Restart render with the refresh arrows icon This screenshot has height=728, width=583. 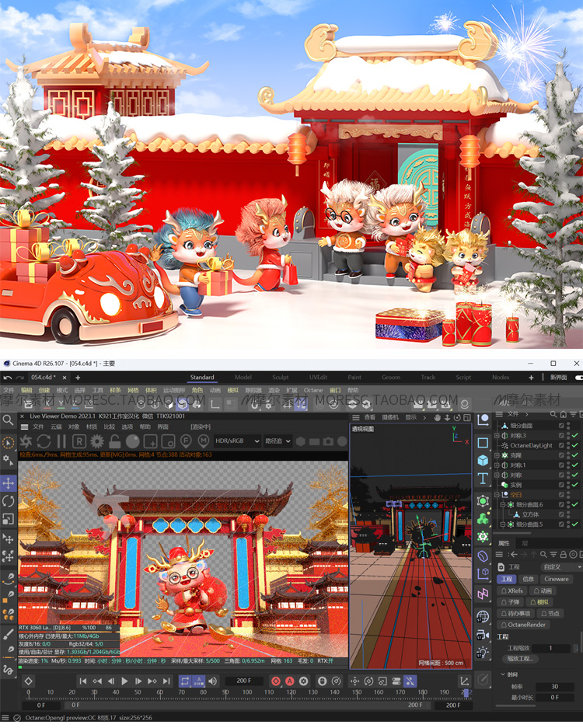(44, 441)
